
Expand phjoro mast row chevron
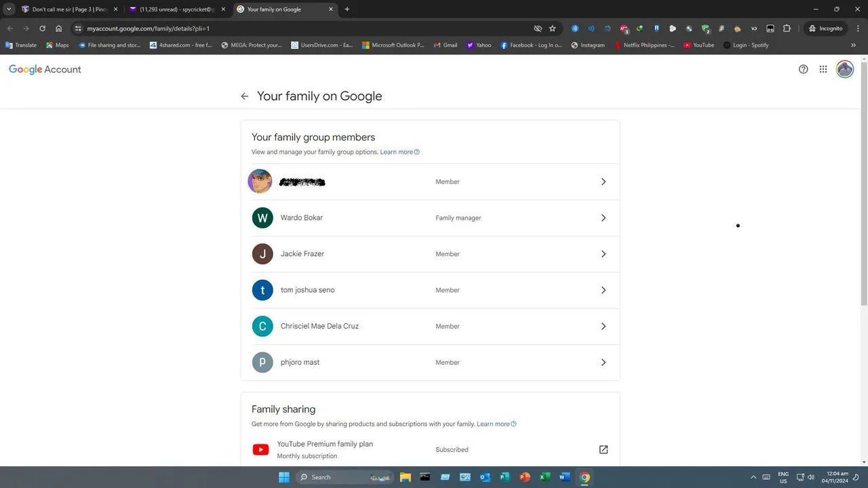[x=604, y=363]
